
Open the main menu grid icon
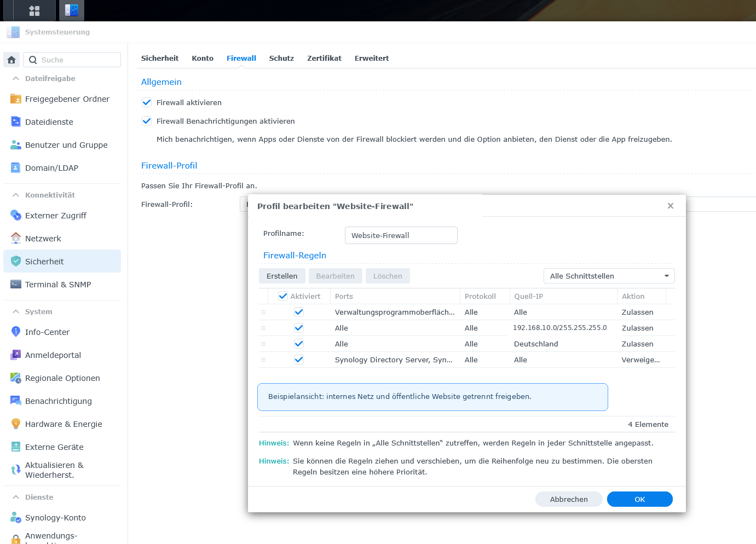click(34, 10)
